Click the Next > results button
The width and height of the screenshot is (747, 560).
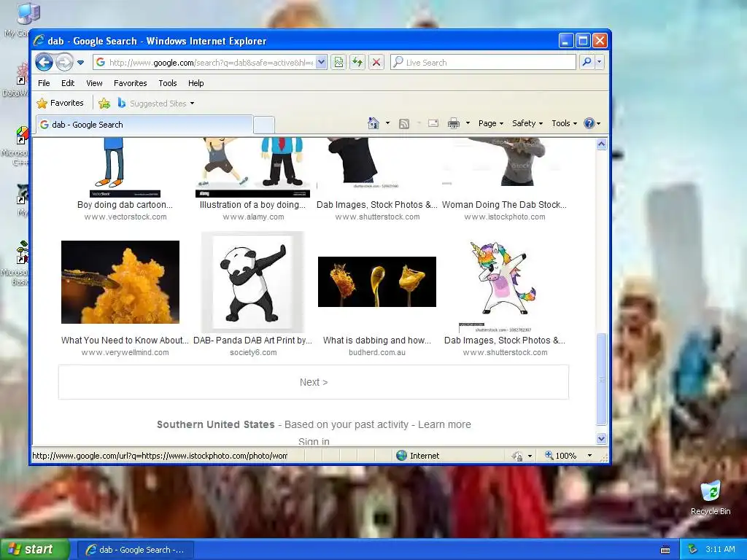click(314, 382)
